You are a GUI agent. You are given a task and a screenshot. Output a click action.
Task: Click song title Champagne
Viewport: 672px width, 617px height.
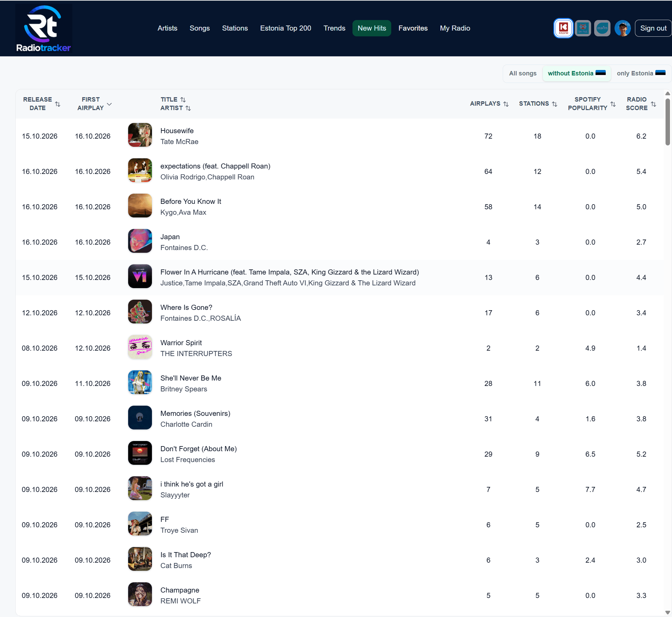[x=179, y=590]
